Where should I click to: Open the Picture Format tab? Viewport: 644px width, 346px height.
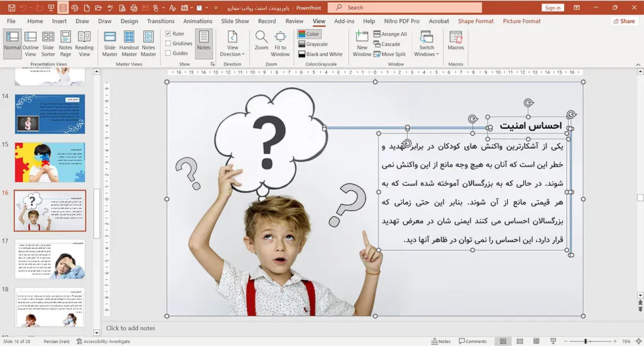click(x=522, y=21)
